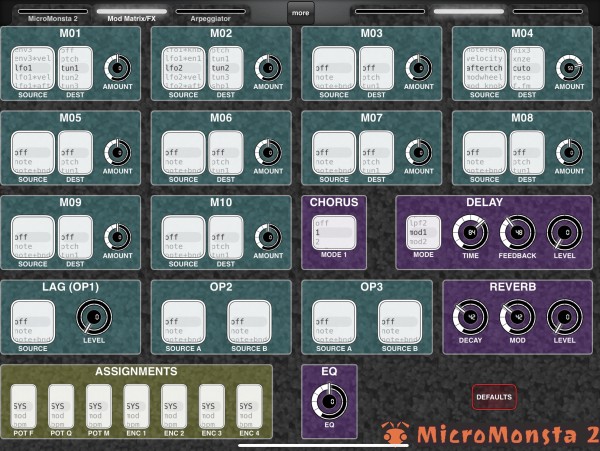The width and height of the screenshot is (600, 451).
Task: Open the OP2 SOURCE A selector
Action: [x=183, y=322]
